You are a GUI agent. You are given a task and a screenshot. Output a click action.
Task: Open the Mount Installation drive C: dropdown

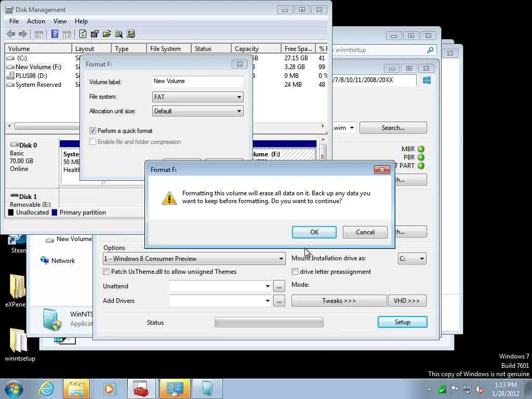tap(412, 259)
